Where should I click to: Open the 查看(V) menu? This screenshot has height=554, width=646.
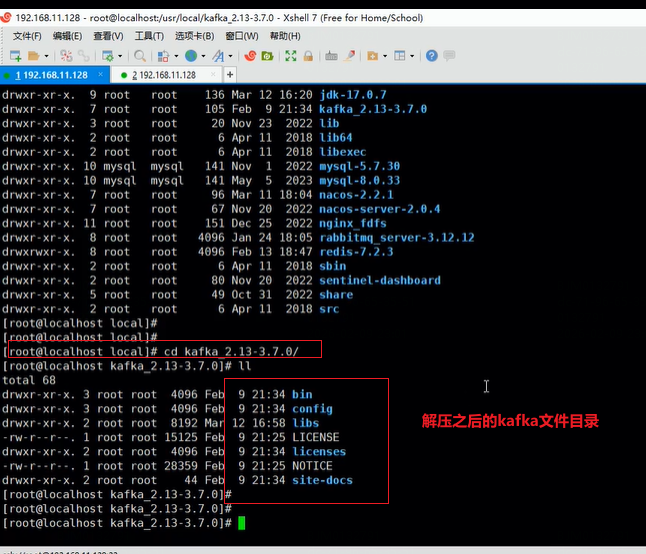click(x=108, y=36)
